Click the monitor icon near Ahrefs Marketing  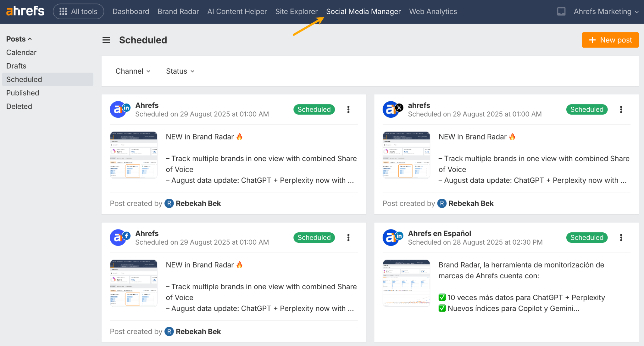[x=561, y=12]
